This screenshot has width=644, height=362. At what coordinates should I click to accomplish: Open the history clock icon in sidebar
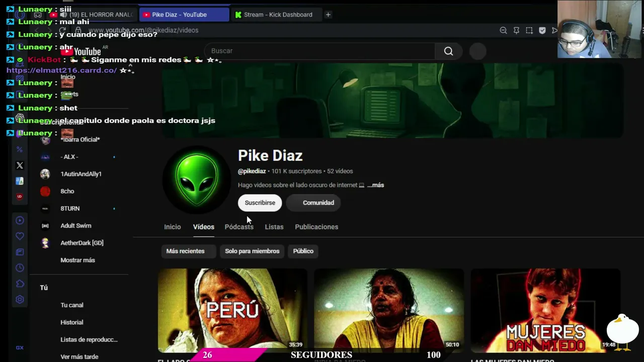20,268
